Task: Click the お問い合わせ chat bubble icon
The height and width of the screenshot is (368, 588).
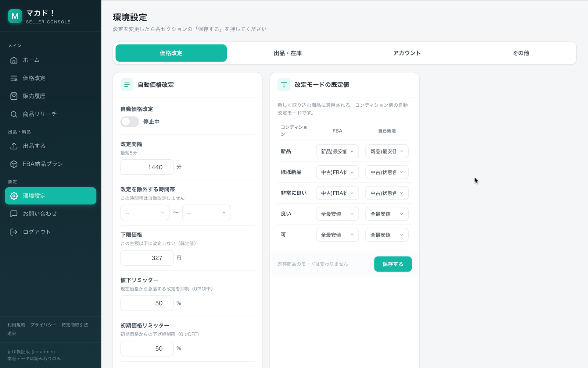Action: pyautogui.click(x=14, y=214)
